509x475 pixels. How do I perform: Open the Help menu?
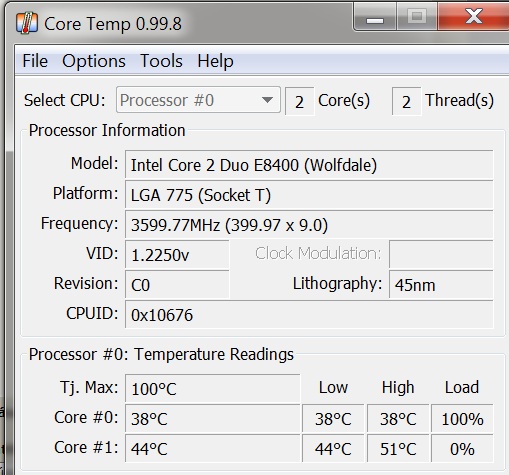[215, 62]
